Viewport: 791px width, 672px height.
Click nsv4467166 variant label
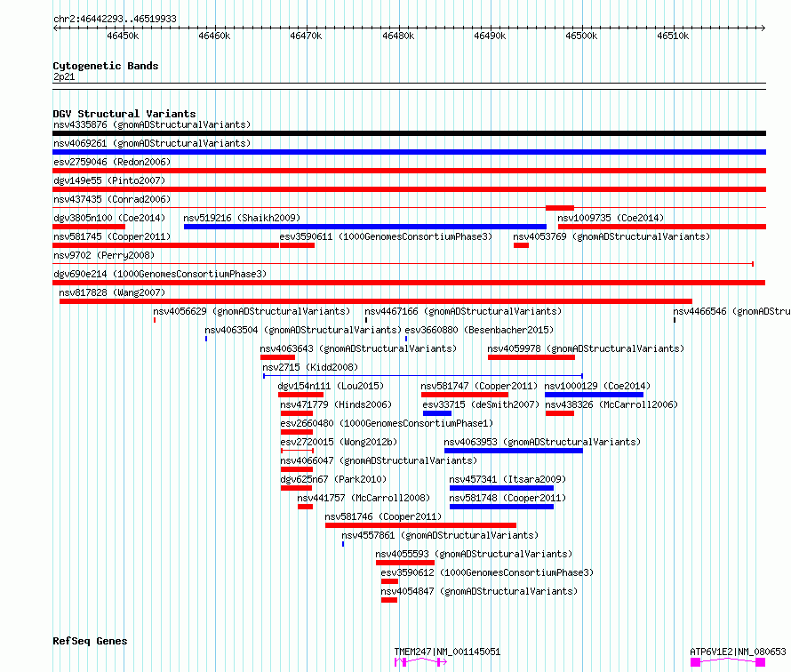tap(463, 311)
